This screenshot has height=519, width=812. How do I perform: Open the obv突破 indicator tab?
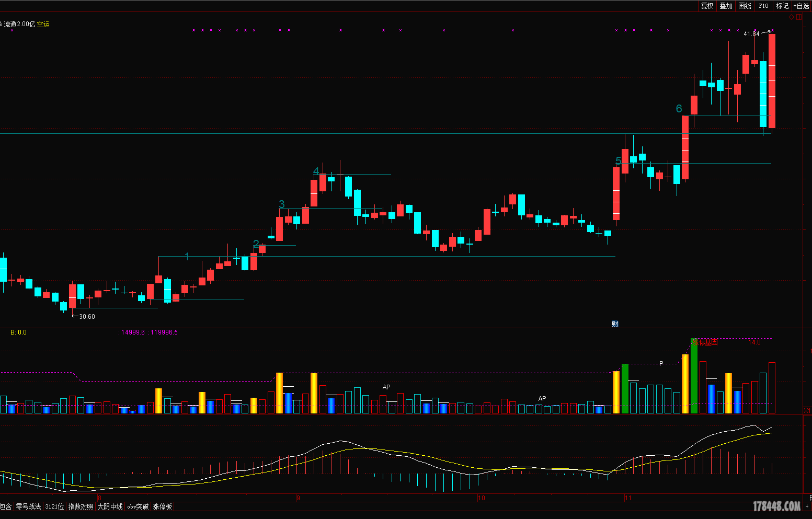[x=138, y=506]
